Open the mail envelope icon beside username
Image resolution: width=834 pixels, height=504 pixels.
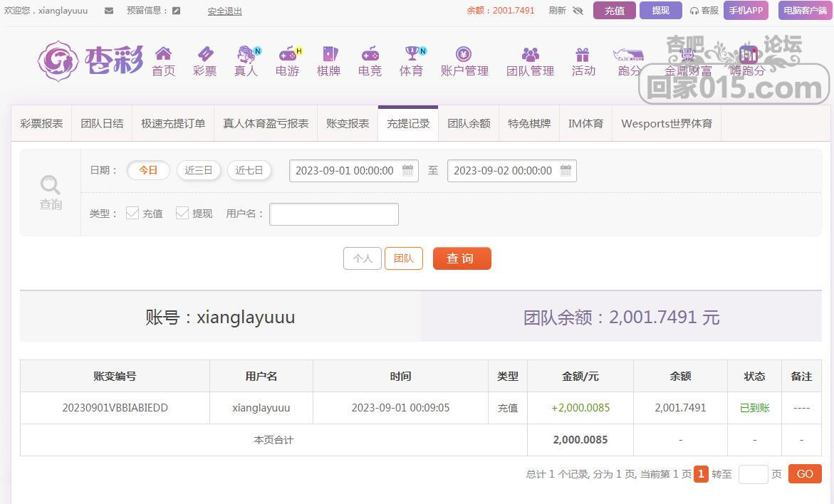109,11
